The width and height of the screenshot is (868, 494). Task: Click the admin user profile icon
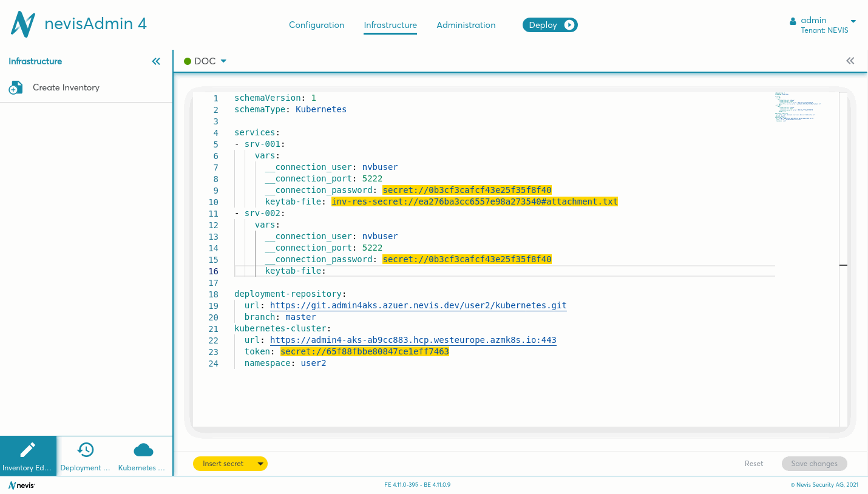(793, 21)
